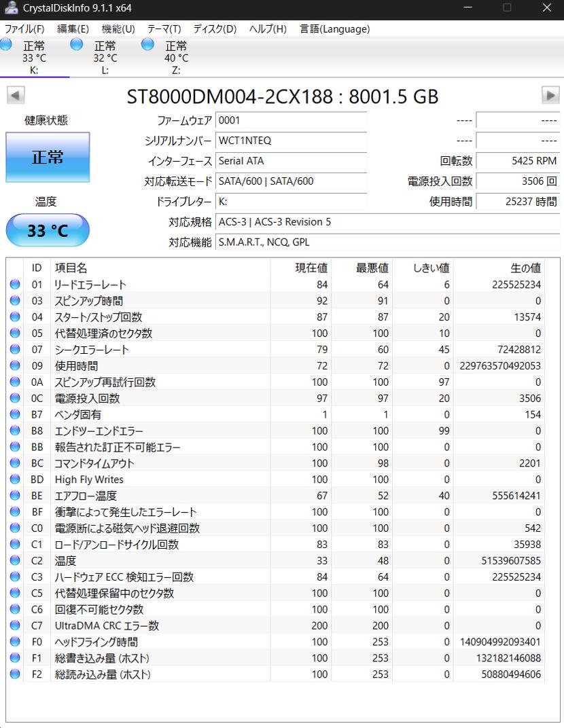Screen dimensions: 564x728
Task: Select raw value 2201 in コマンドタイムアウト row
Action: click(529, 463)
